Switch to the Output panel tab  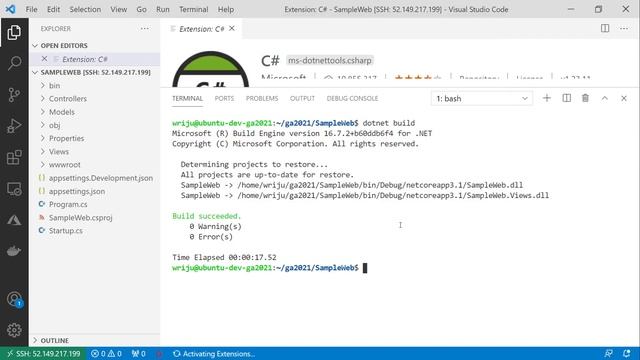pos(302,98)
